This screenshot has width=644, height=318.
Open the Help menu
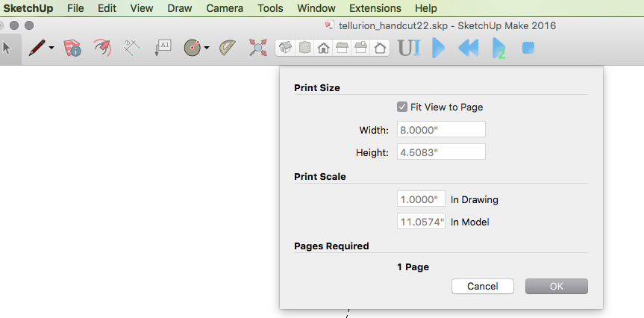pyautogui.click(x=426, y=8)
